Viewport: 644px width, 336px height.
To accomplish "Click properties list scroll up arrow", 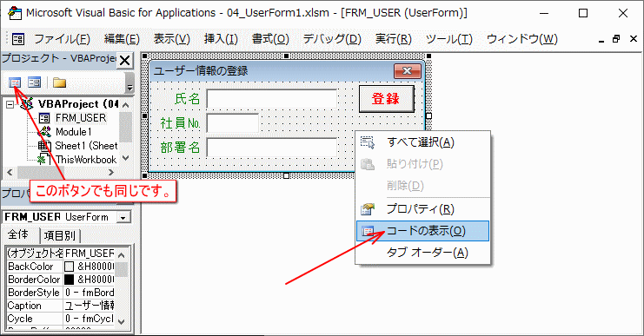I will click(x=121, y=255).
